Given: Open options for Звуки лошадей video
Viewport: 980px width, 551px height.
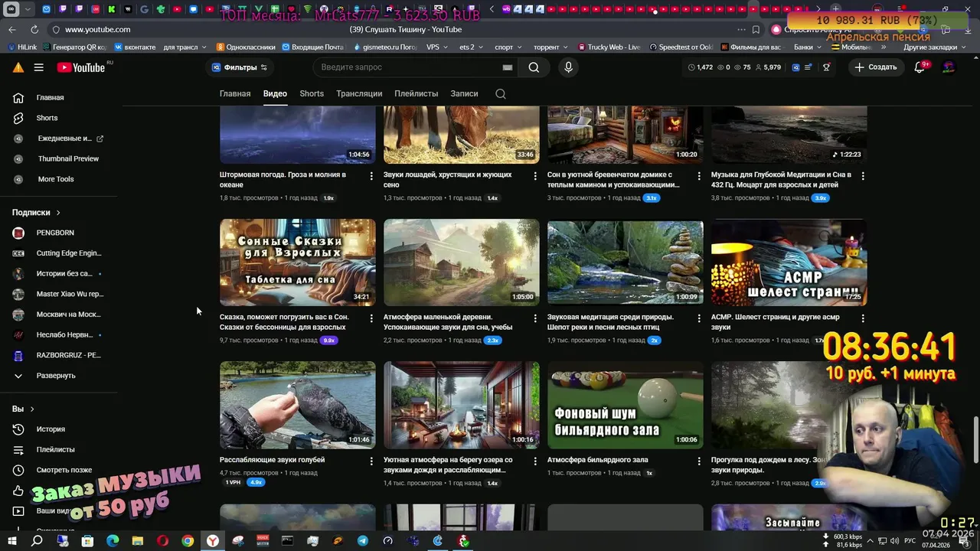Looking at the screenshot, I should [535, 176].
